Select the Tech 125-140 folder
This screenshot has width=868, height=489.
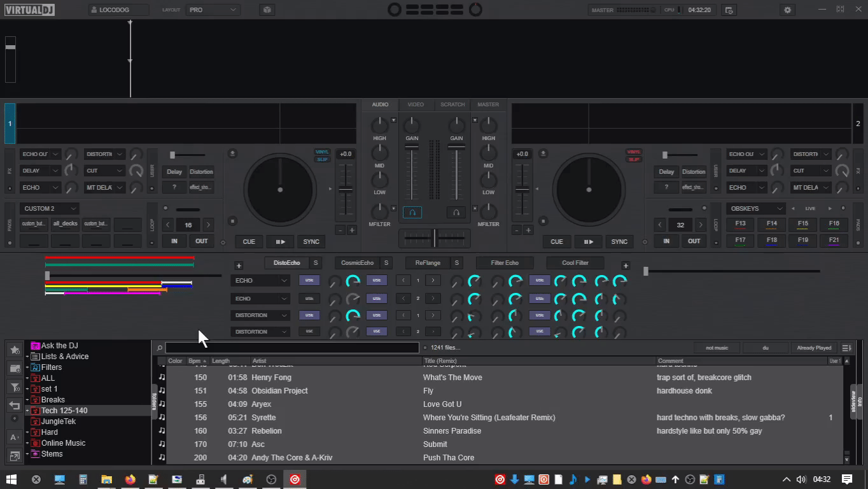(64, 411)
